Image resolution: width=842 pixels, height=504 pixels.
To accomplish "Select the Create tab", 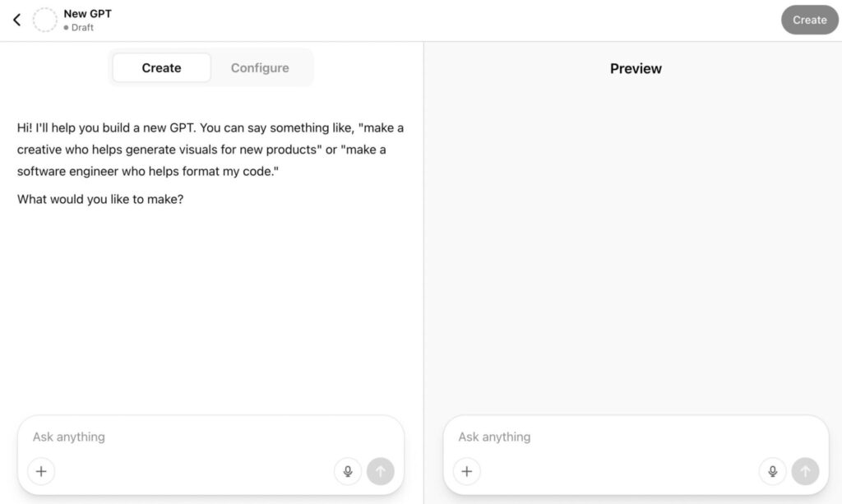I will coord(161,68).
